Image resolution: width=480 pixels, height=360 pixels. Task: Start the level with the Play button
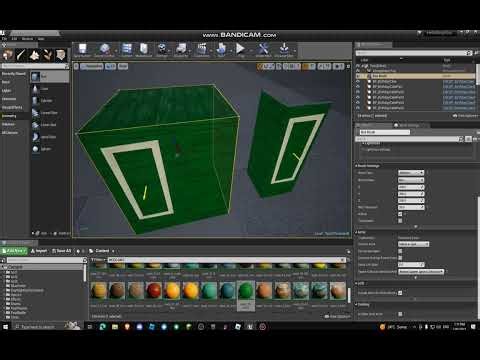tap(240, 50)
